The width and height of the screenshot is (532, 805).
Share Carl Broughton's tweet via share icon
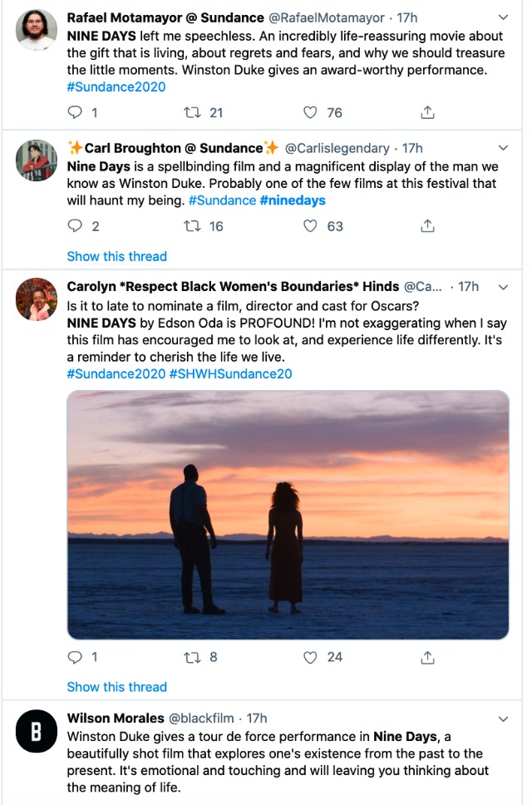(x=427, y=225)
